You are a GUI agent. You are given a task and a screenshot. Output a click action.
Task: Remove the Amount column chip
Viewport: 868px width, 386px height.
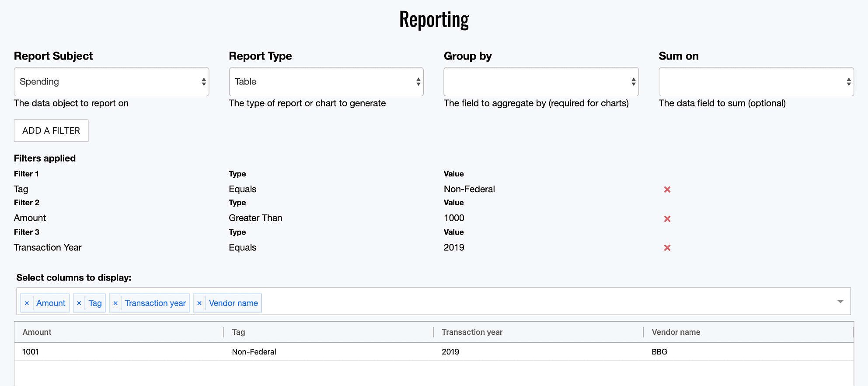[x=27, y=303]
